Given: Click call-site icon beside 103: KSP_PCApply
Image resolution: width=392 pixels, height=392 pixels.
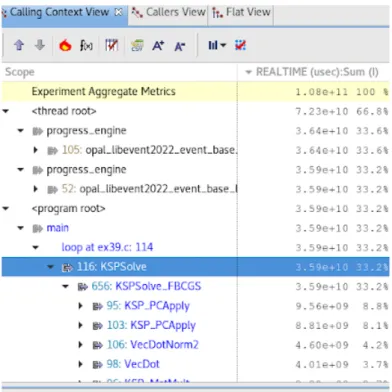Looking at the screenshot, I should 97,326.
